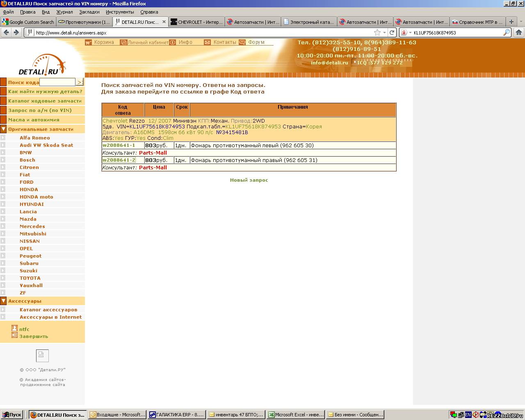Screen dimensions: 525x420
Task: Open the list-all-tabs dropdown arrow
Action: point(521,22)
